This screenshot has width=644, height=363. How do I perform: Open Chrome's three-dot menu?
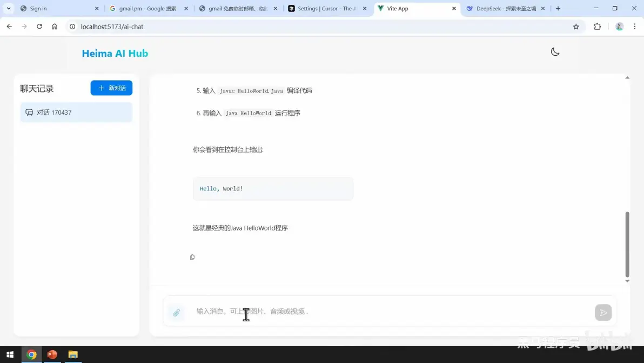635,26
